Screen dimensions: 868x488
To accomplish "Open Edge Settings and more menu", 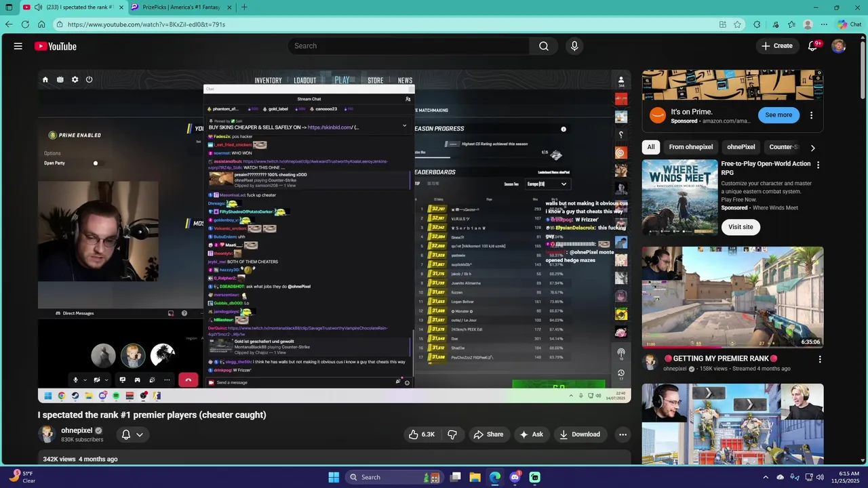I will click(x=824, y=24).
